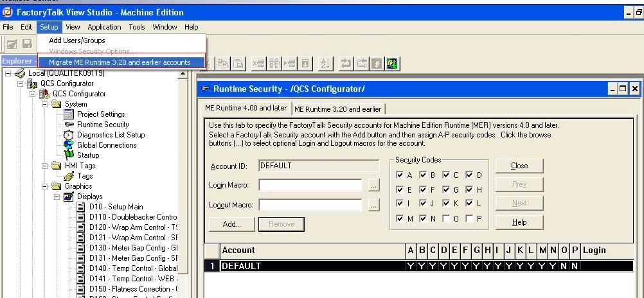
Task: Switch to ME Runtime 3.20 and earlier tab
Action: coord(338,109)
